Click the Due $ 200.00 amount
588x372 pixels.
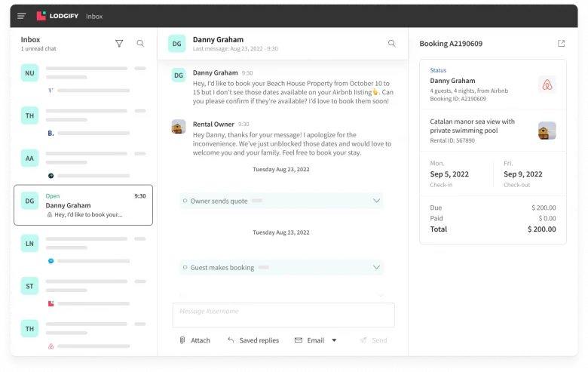point(544,208)
